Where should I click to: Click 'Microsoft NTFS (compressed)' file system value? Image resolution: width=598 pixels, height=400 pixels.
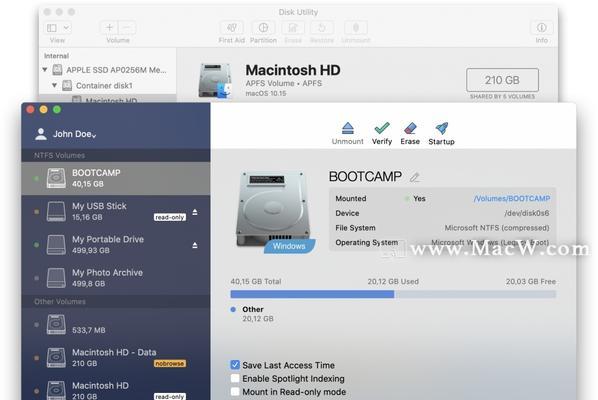pyautogui.click(x=497, y=228)
